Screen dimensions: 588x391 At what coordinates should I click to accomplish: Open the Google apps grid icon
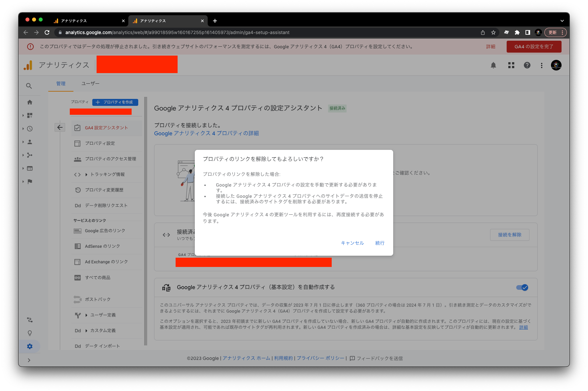(511, 65)
